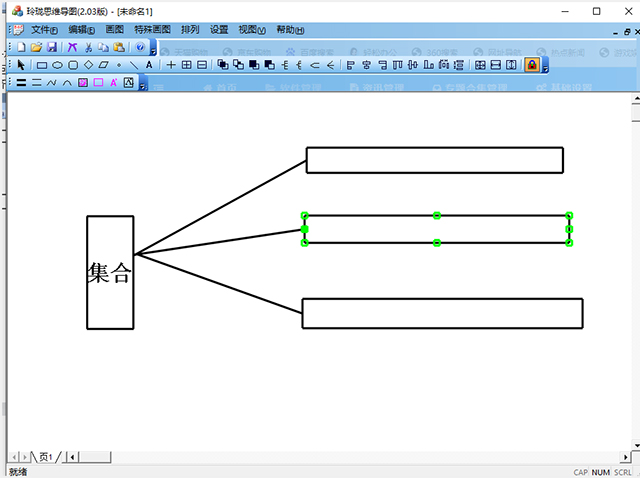Screen dimensions: 640x478
Task: Pick the Diamond shape tool
Action: tap(88, 65)
